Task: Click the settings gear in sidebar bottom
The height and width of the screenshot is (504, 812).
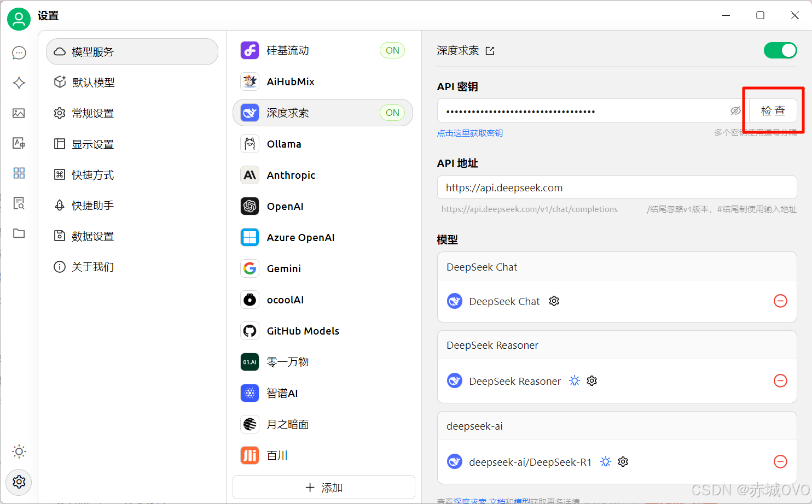Action: 19,482
